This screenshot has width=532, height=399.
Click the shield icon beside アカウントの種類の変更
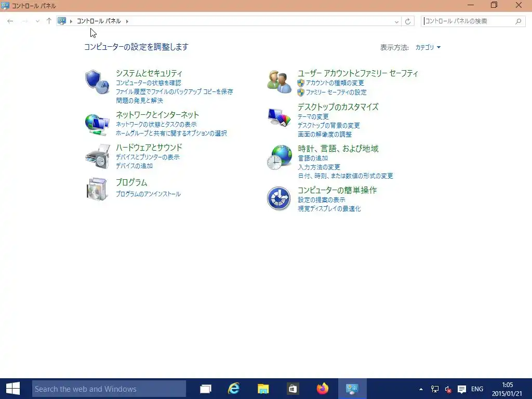[x=301, y=83]
